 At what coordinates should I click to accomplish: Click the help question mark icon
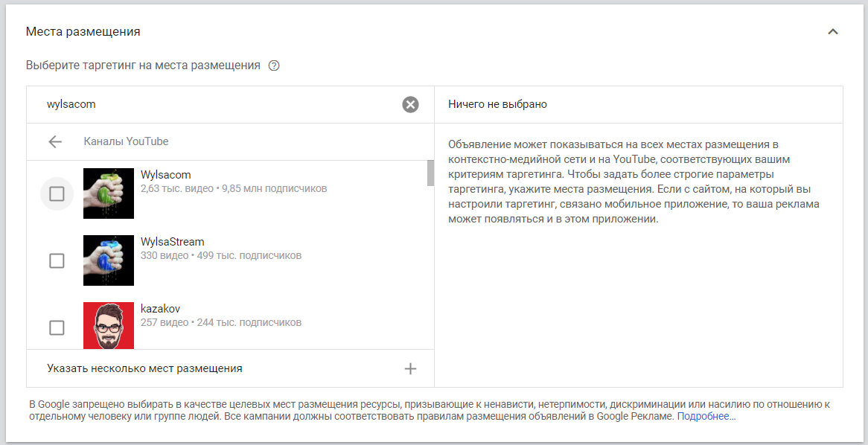click(274, 65)
